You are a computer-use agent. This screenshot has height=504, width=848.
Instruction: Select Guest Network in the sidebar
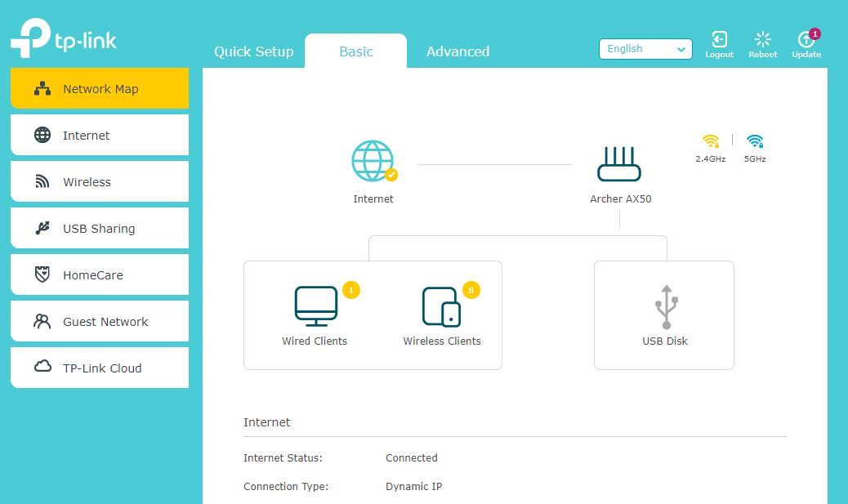tap(98, 321)
